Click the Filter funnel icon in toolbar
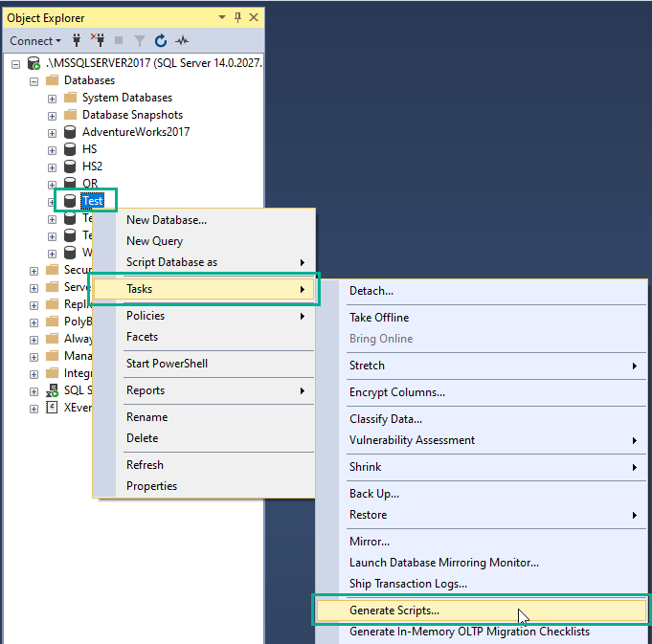The image size is (652, 644). click(139, 41)
